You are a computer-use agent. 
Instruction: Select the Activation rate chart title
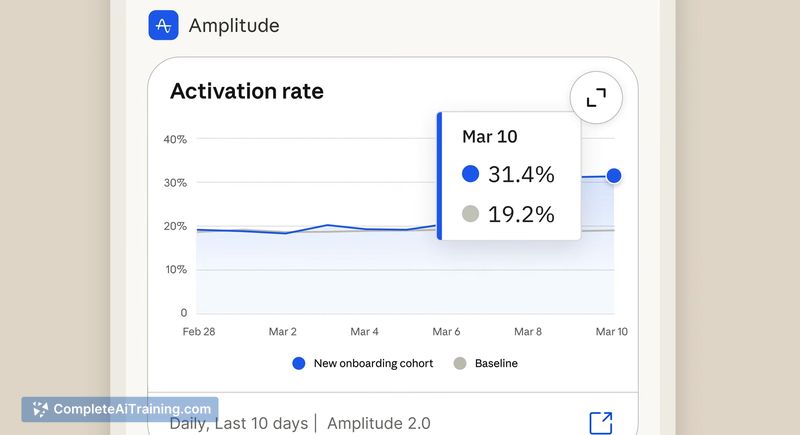click(x=247, y=91)
